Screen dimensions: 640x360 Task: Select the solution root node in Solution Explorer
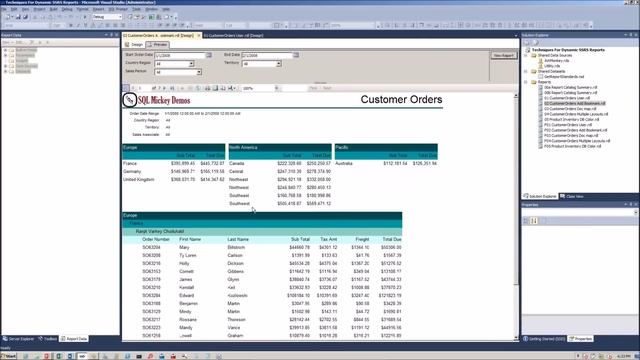(x=568, y=50)
